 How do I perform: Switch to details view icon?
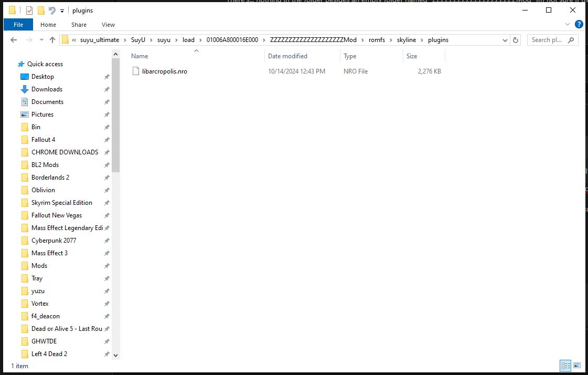tap(565, 366)
